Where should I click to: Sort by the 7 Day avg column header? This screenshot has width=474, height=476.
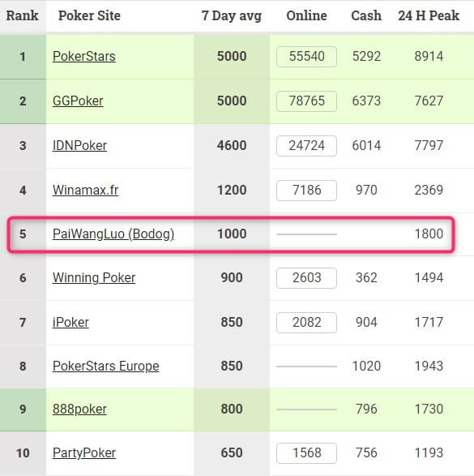[232, 15]
